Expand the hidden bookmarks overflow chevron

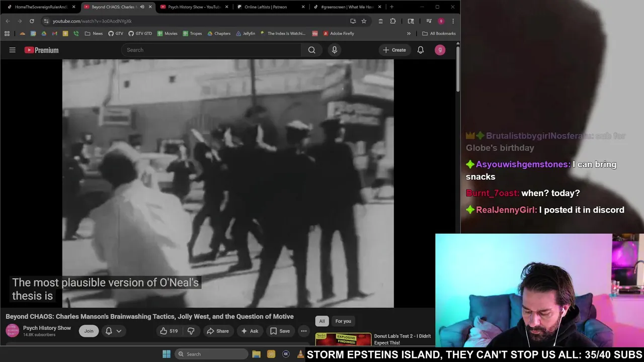pos(409,34)
